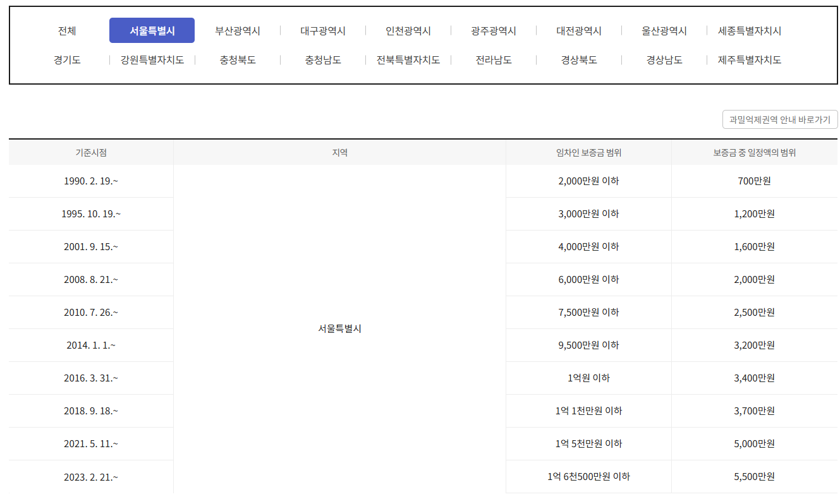The width and height of the screenshot is (840, 504).
Task: Select the 서울특별시 region tab
Action: pyautogui.click(x=152, y=30)
